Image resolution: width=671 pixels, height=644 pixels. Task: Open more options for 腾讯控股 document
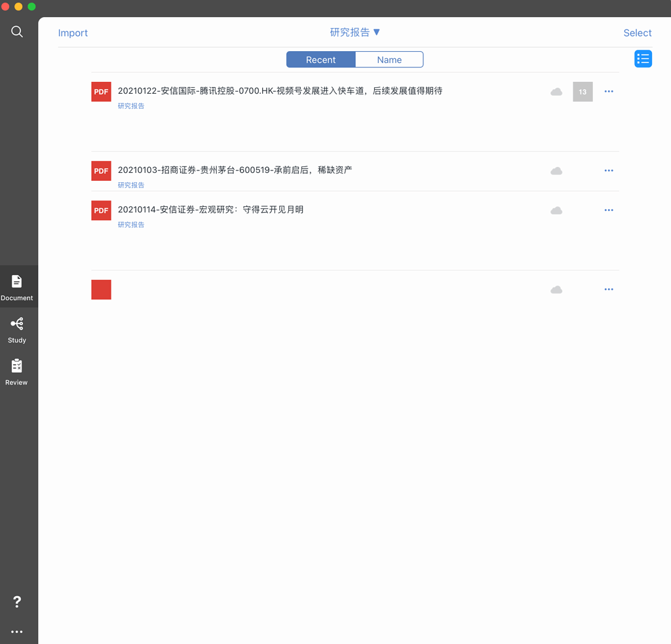pyautogui.click(x=609, y=92)
